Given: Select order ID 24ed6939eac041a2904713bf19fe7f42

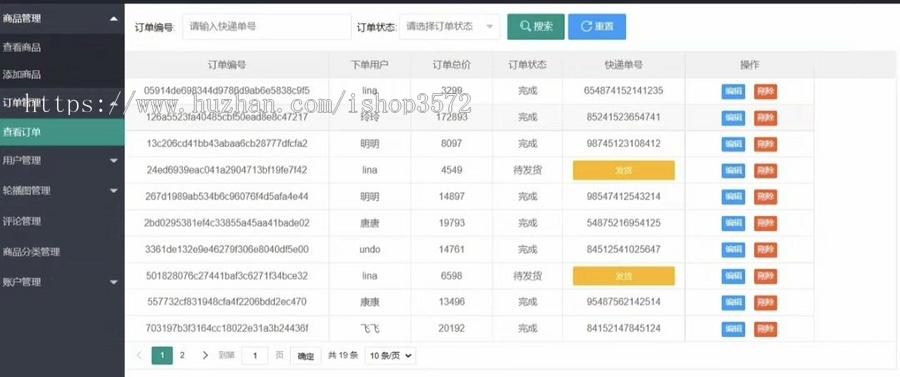Looking at the screenshot, I should point(227,170).
